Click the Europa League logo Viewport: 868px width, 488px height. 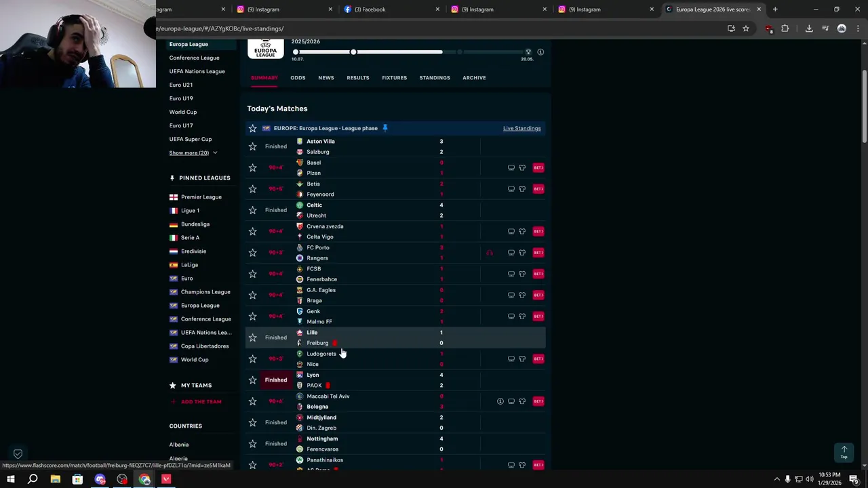click(265, 49)
